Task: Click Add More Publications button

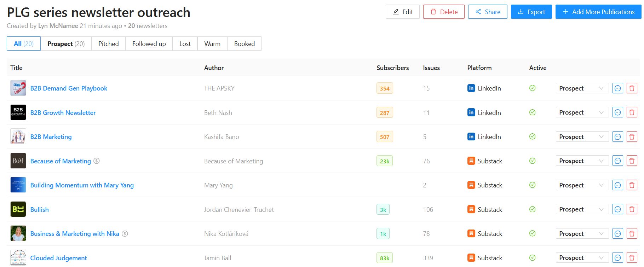Action: [x=598, y=12]
